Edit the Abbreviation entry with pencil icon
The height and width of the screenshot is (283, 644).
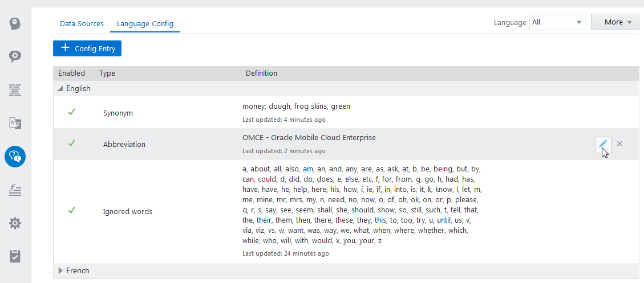coord(602,144)
